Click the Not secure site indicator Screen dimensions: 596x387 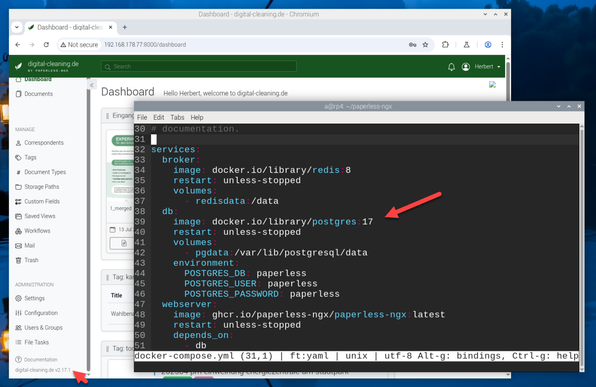[79, 45]
